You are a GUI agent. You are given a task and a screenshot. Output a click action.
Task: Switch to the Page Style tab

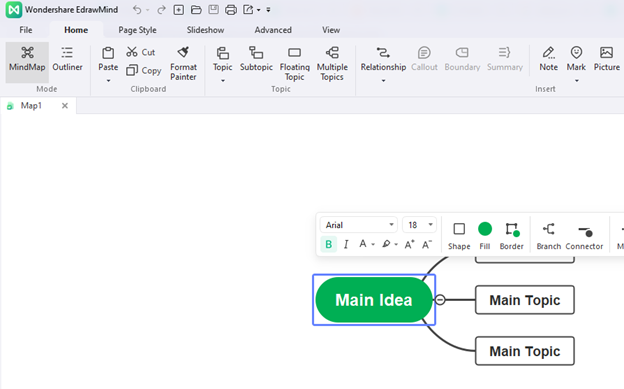(137, 30)
